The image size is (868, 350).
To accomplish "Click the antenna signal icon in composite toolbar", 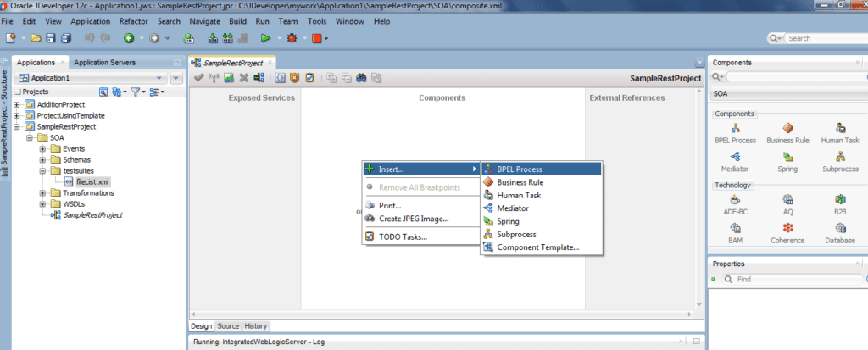I will click(214, 78).
